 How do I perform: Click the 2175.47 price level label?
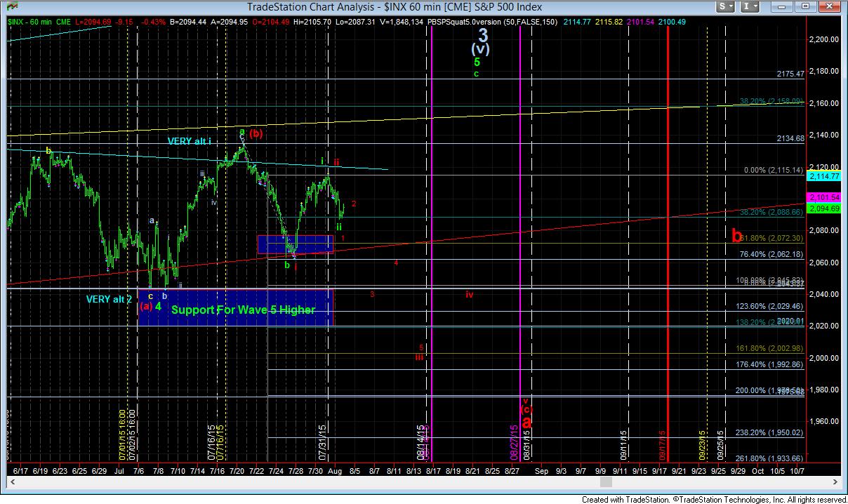click(x=790, y=74)
